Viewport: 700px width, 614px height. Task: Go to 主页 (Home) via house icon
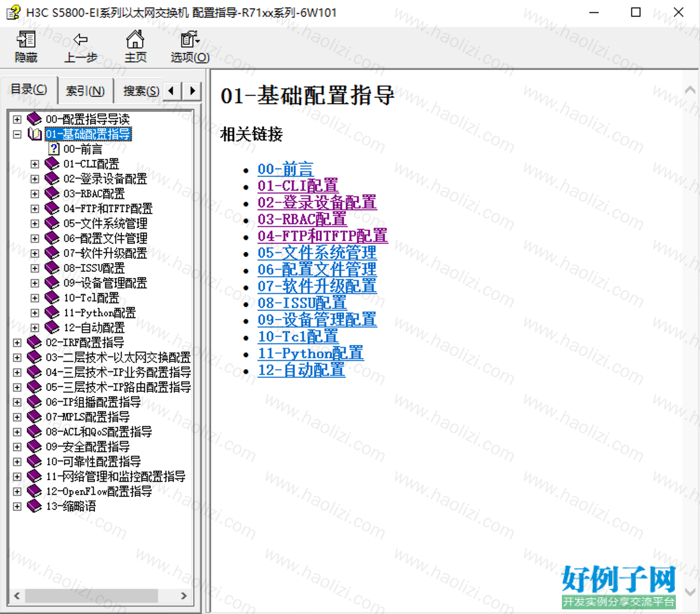click(x=135, y=40)
